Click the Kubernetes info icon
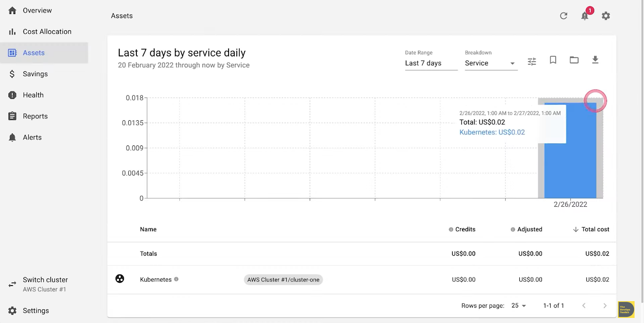 click(x=176, y=279)
